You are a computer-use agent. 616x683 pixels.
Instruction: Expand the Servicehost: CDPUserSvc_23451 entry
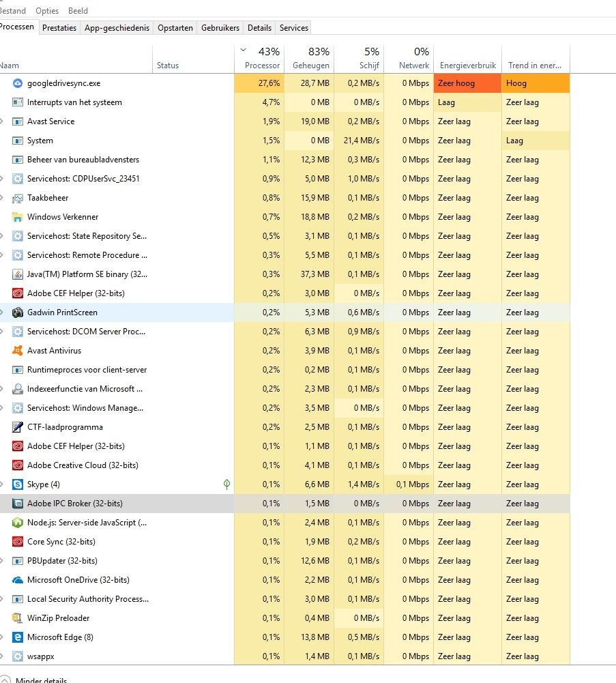point(2,179)
